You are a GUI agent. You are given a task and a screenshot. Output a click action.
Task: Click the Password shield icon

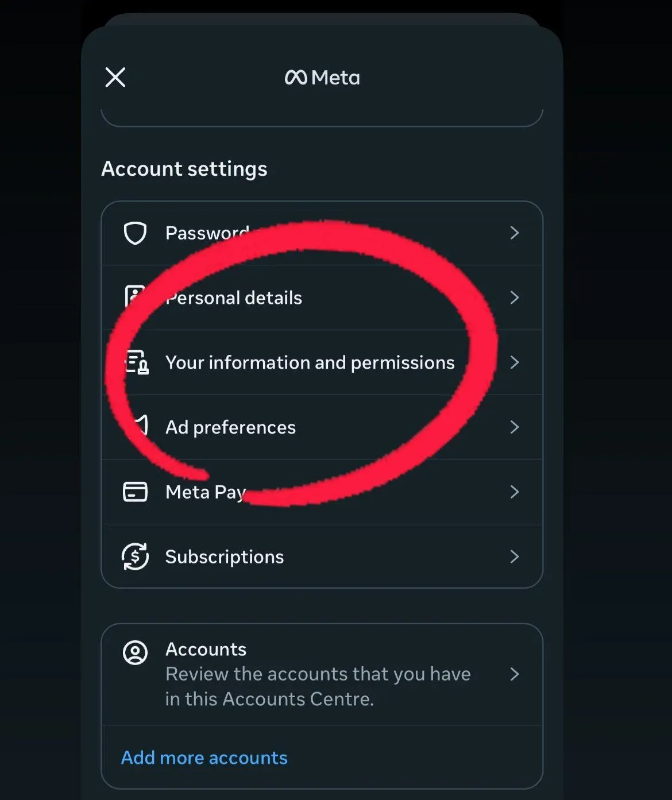pos(136,233)
